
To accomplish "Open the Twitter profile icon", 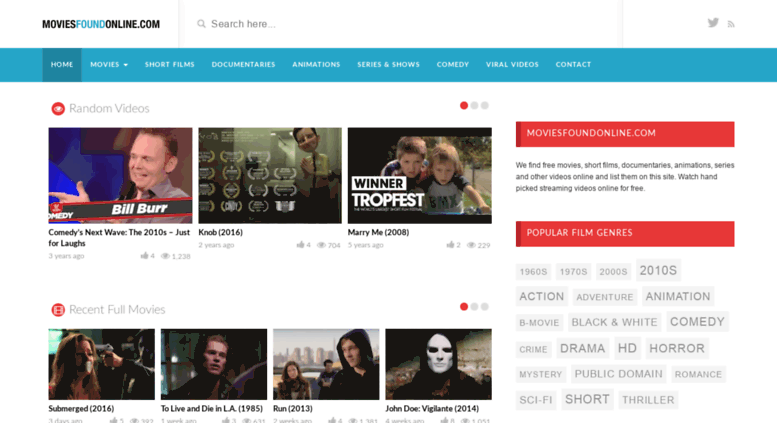I will tap(713, 23).
